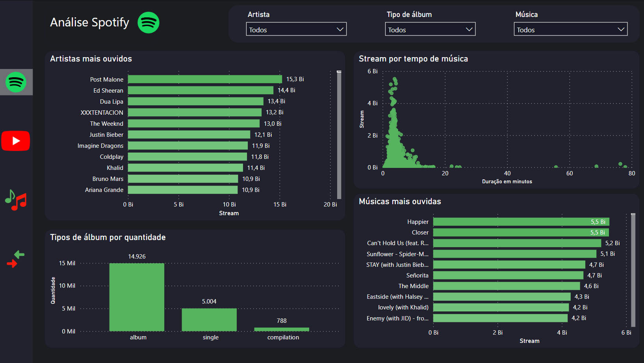
Task: Select The Weeknd bar
Action: click(x=194, y=123)
